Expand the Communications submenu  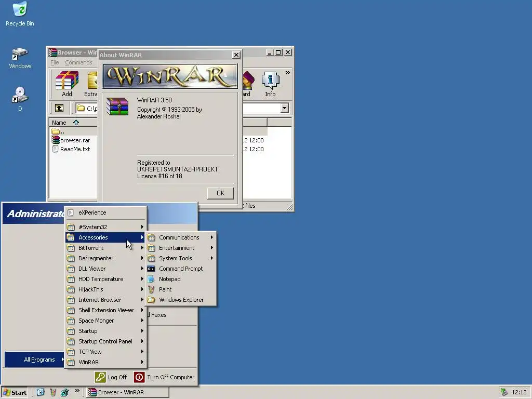(x=181, y=237)
